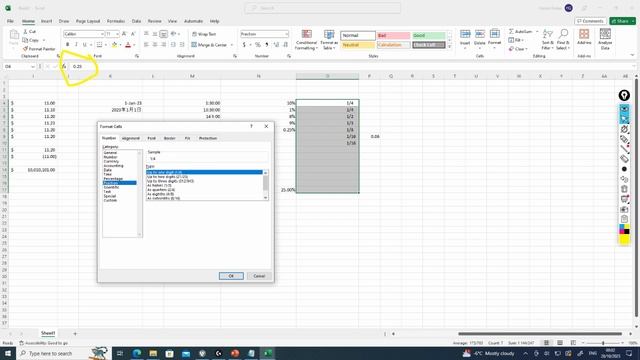Screen dimensions: 640x360
Task: Open Windows Start menu
Action: tap(8, 353)
